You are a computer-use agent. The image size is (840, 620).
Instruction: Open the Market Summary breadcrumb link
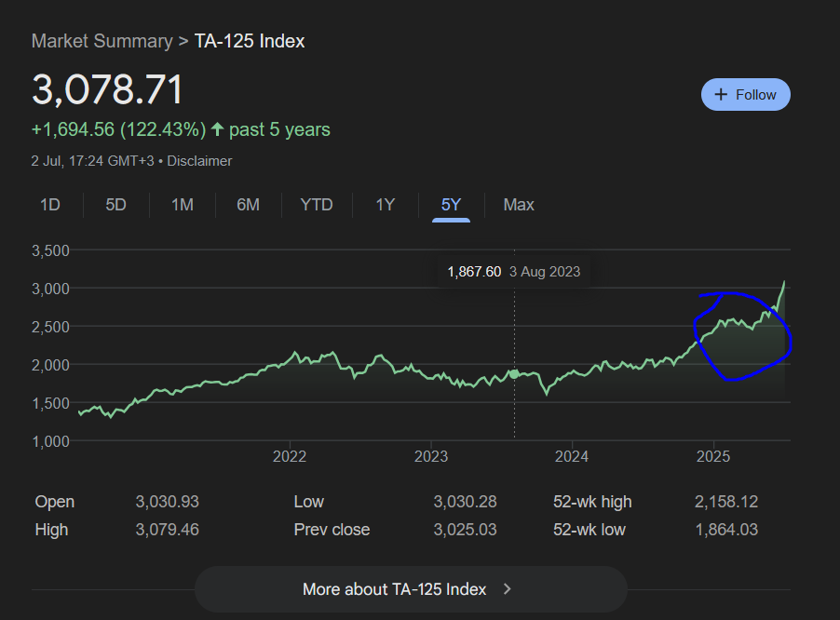coord(102,41)
